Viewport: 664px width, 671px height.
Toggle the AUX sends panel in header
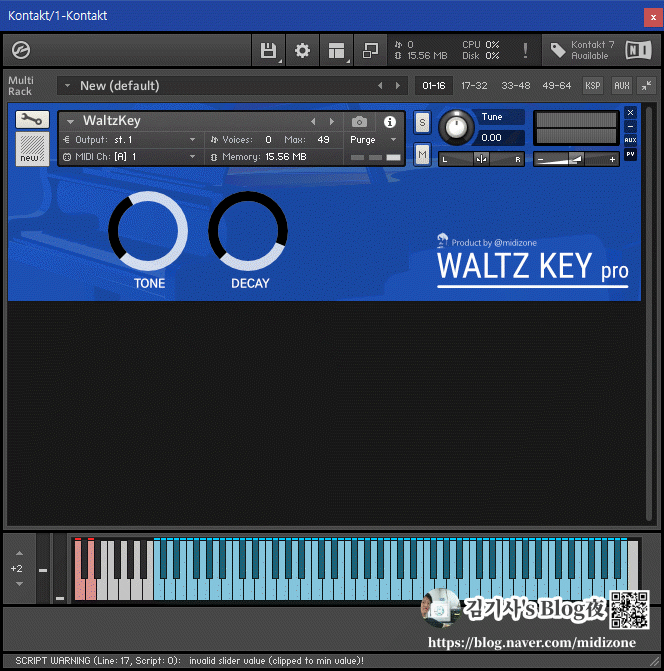(622, 86)
